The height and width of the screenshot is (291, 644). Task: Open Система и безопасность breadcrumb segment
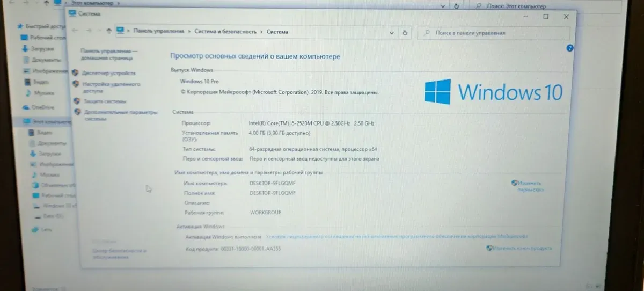tap(225, 32)
